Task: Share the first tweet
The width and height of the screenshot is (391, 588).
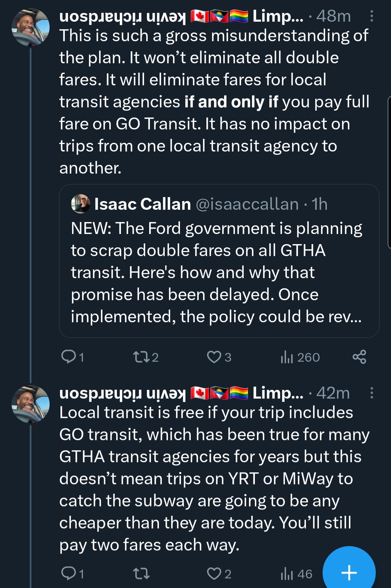Action: point(359,357)
